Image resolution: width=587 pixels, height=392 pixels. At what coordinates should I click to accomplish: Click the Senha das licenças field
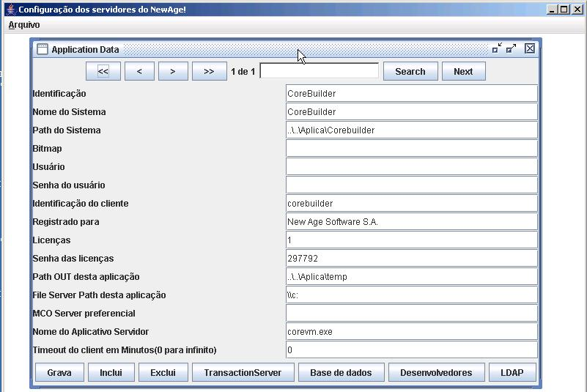(x=412, y=259)
